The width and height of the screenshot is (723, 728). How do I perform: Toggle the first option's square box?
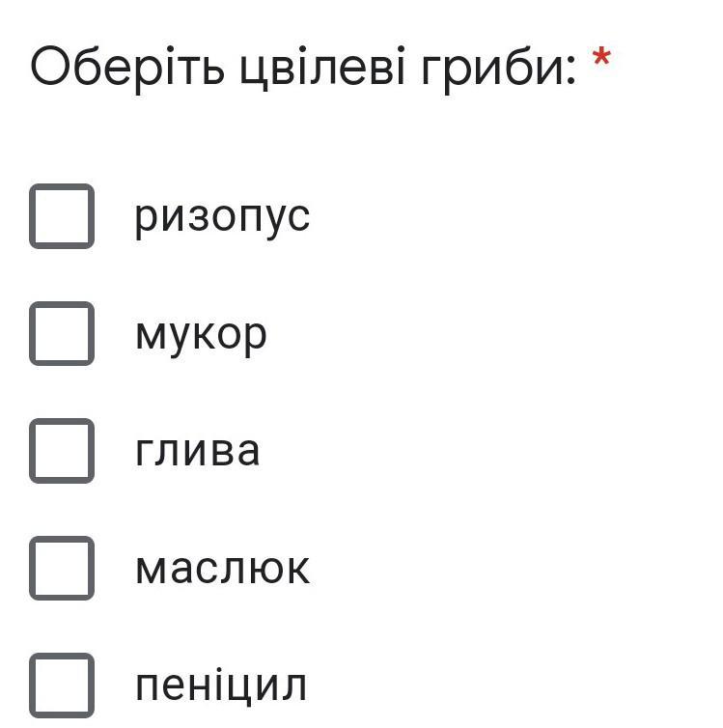(x=62, y=216)
